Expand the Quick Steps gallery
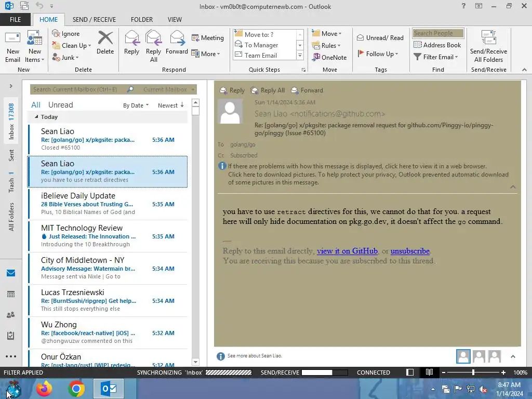 click(300, 55)
